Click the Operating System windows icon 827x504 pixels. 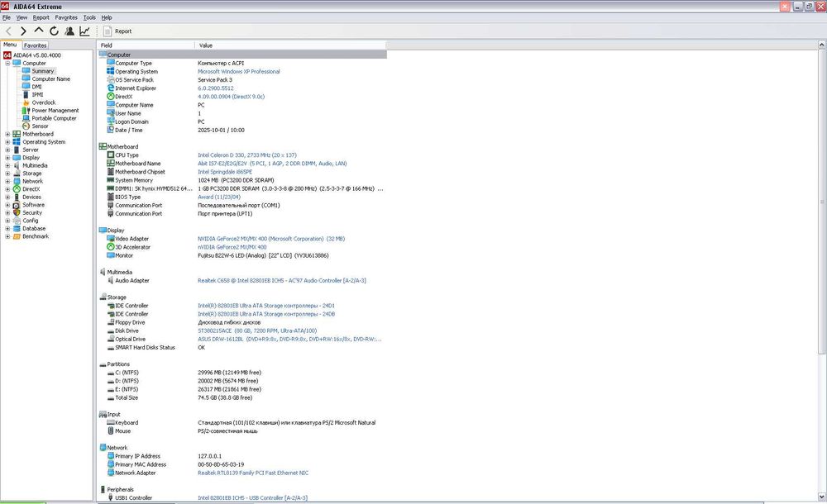17,142
